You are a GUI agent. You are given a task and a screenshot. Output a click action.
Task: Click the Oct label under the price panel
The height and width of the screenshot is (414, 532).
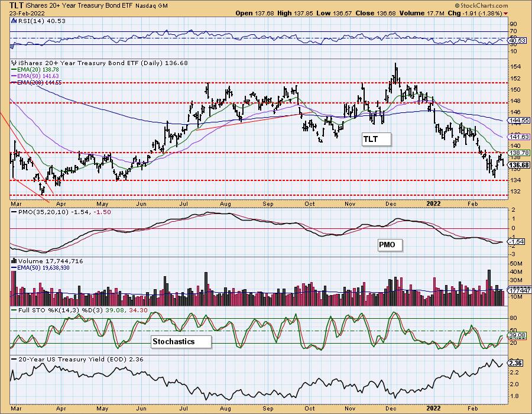309,203
